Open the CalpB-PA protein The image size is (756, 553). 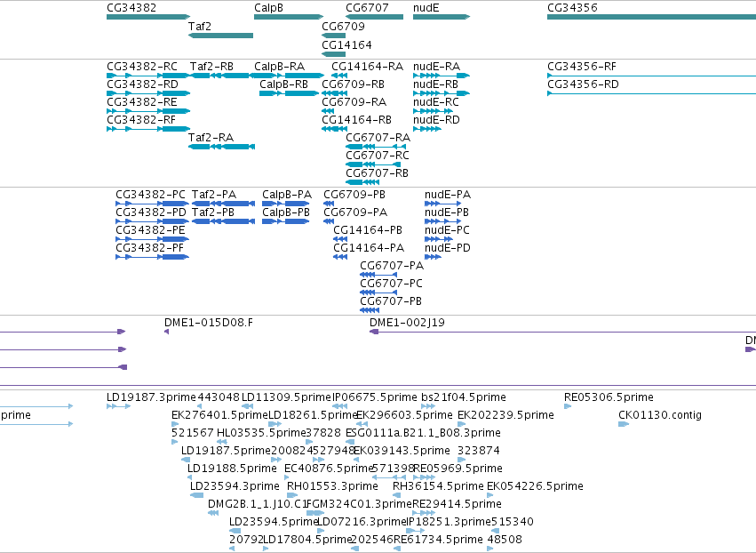click(286, 204)
